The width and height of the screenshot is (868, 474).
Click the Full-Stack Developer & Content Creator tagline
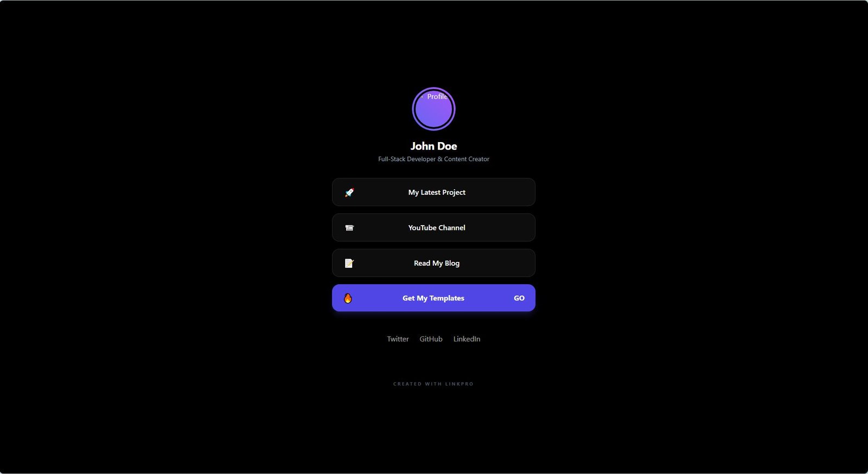coord(433,159)
